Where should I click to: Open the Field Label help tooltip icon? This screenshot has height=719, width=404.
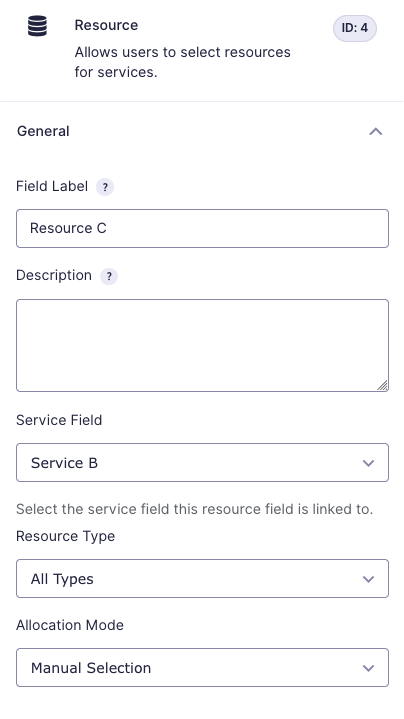(x=105, y=187)
